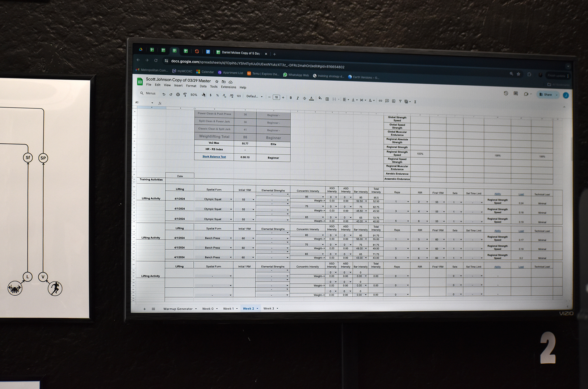This screenshot has height=389, width=588.
Task: Click the insert link icon
Action: [x=380, y=101]
